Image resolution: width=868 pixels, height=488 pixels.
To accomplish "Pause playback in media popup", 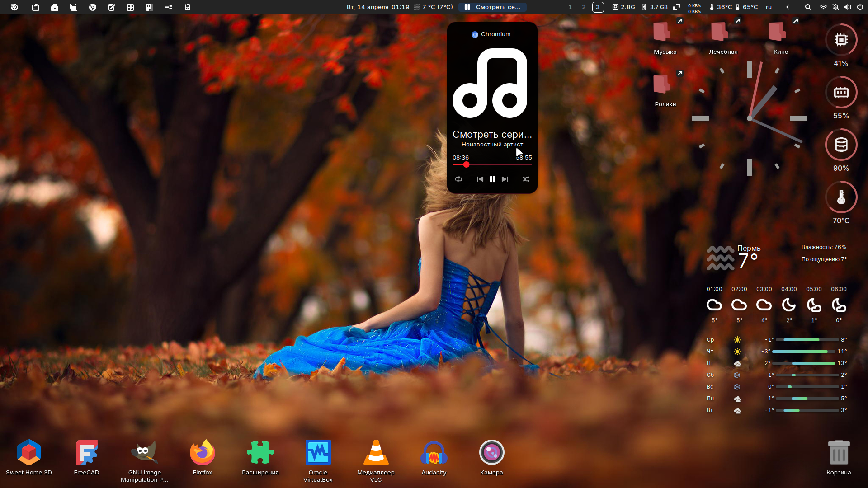I will [492, 179].
